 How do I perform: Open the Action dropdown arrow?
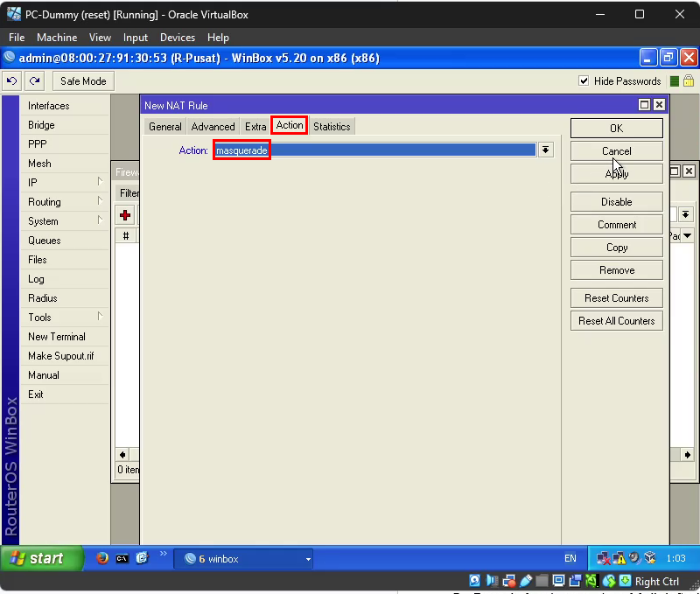(545, 150)
